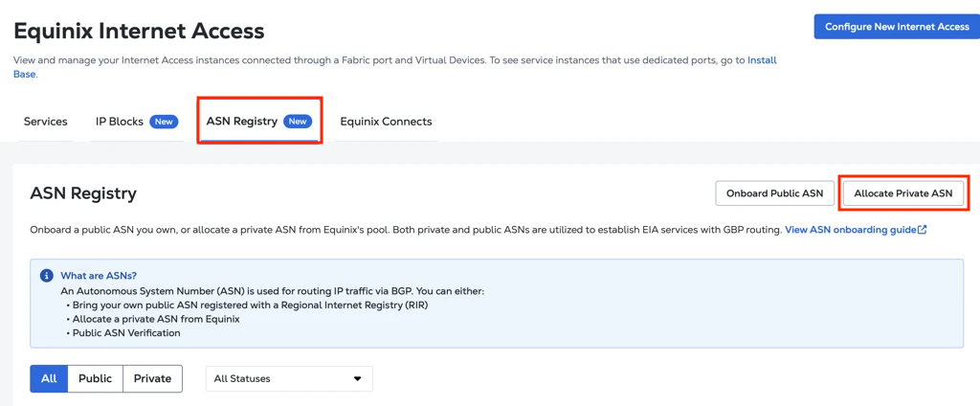Filter the list by Private ASNs
Viewport: 980px width, 406px height.
[x=152, y=378]
